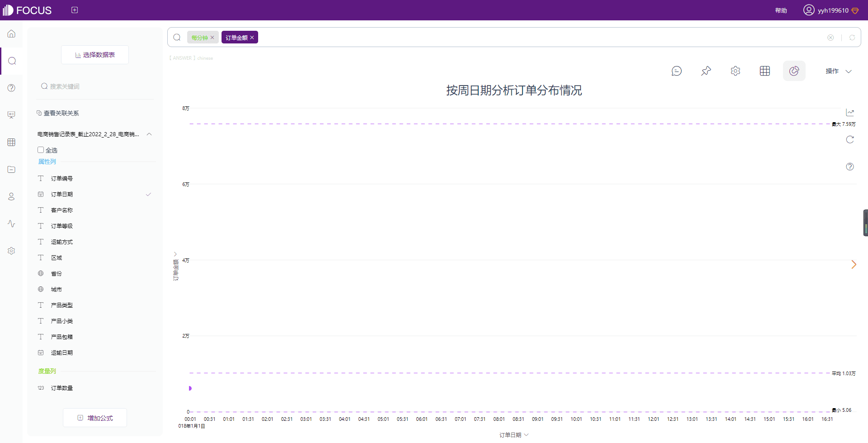Open the grid table sidebar icon
Image resolution: width=868 pixels, height=443 pixels.
click(x=11, y=142)
